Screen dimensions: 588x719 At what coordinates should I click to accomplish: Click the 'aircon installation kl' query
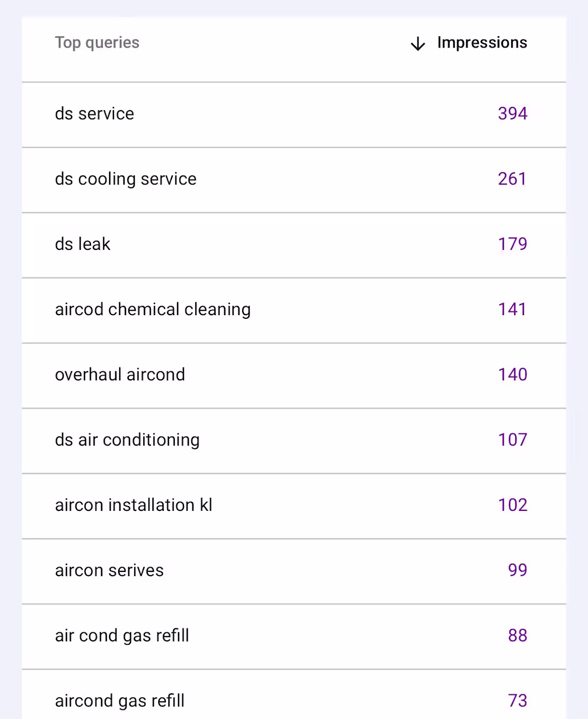point(134,506)
